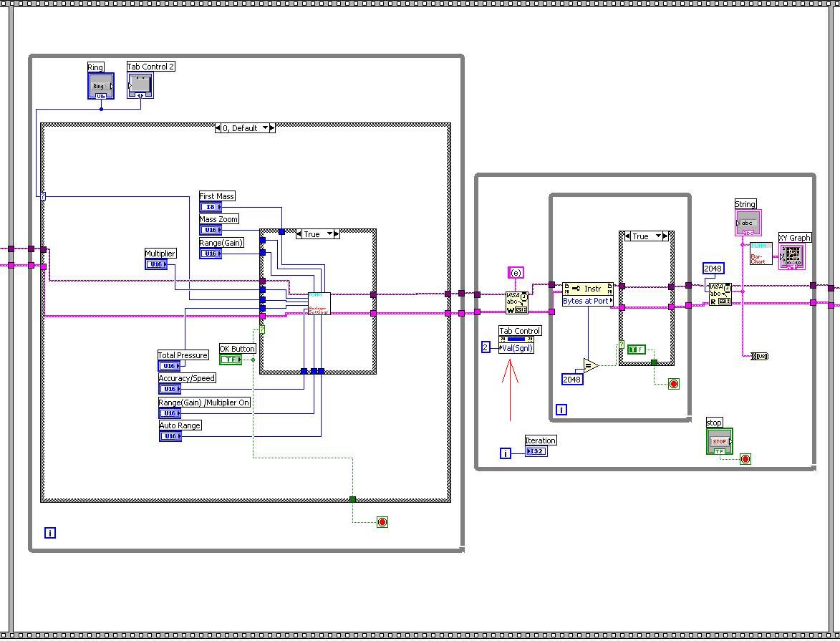Click the Bar Chart subVI icon
The width and height of the screenshot is (840, 641).
coord(761,254)
